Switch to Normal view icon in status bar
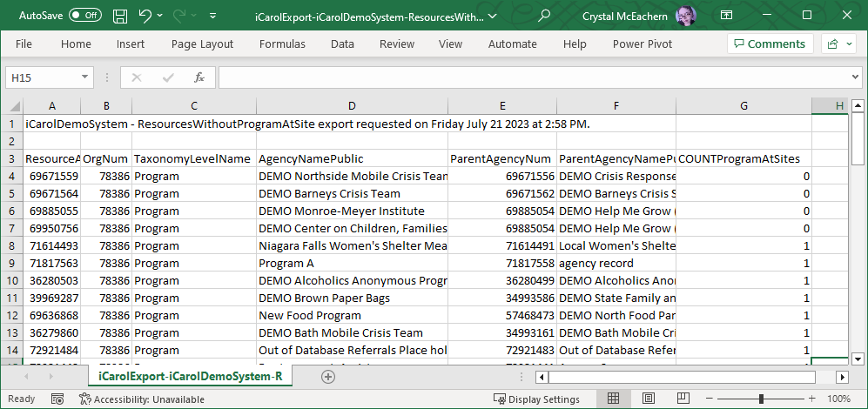Viewport: 868px width, 409px height. click(x=613, y=399)
